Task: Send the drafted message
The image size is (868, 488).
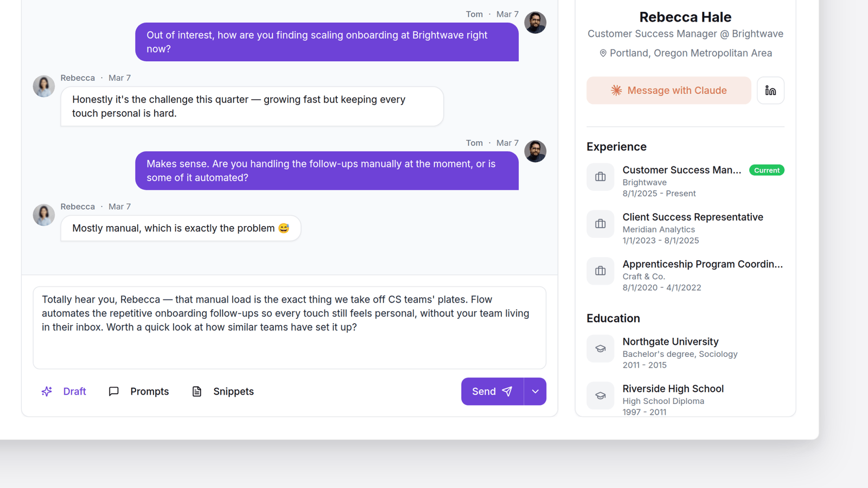Action: tap(492, 391)
